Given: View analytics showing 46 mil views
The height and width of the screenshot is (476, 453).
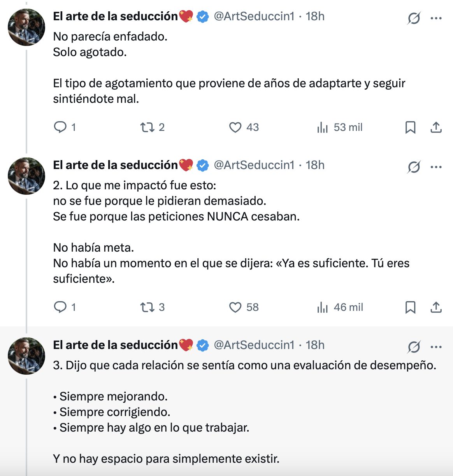Looking at the screenshot, I should [x=323, y=307].
